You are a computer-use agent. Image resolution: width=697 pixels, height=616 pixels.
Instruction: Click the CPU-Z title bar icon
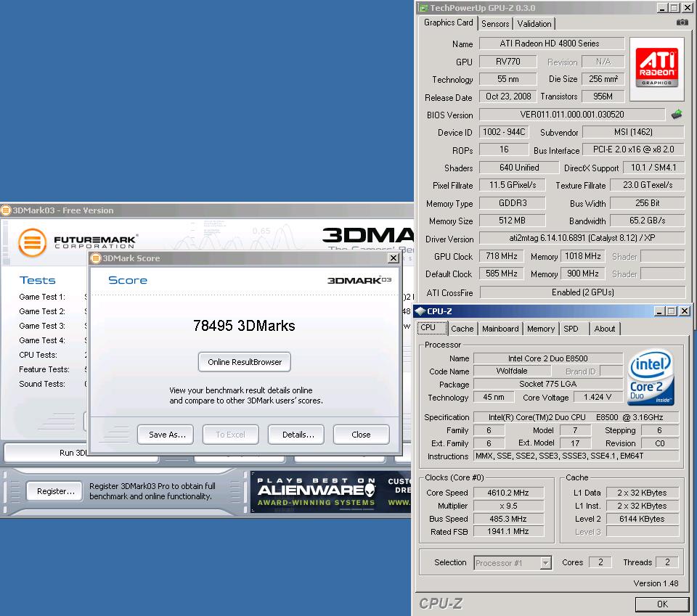(x=420, y=311)
